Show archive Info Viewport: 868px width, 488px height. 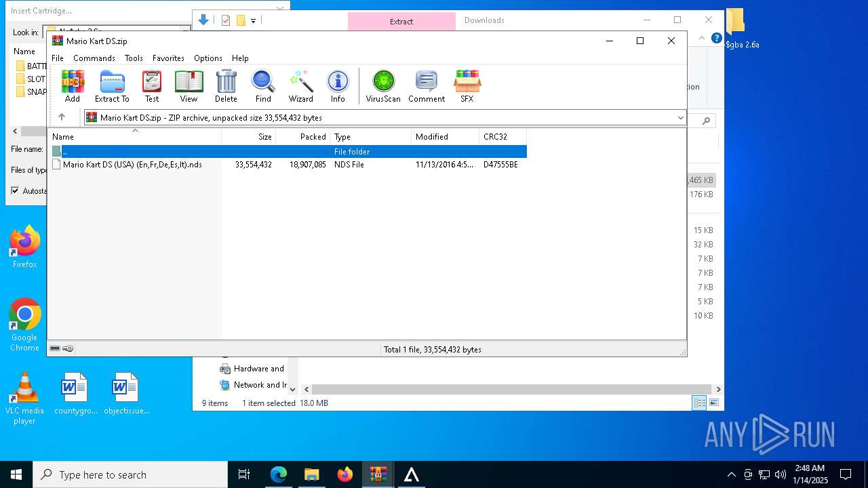coord(338,86)
